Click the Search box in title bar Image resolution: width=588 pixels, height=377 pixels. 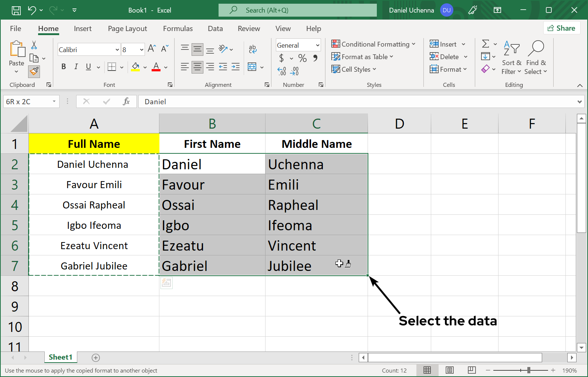pyautogui.click(x=298, y=10)
